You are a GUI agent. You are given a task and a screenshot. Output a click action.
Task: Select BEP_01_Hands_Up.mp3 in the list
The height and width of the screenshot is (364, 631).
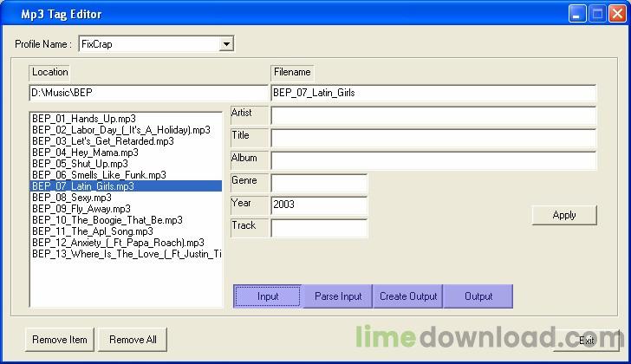point(126,119)
